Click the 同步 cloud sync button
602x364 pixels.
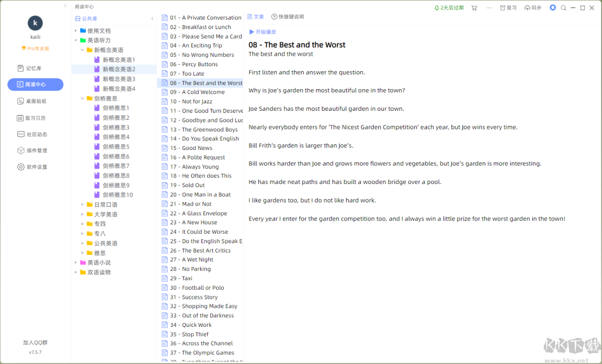pyautogui.click(x=533, y=8)
